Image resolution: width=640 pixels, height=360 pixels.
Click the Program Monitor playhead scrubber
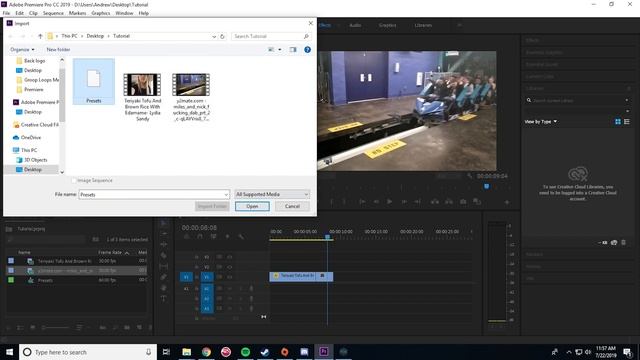tap(487, 187)
